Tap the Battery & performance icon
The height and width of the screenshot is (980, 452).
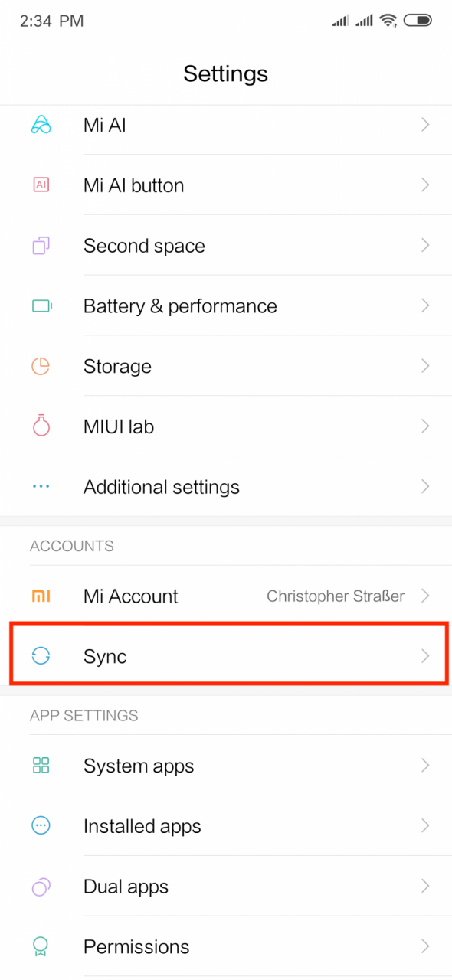tap(41, 306)
